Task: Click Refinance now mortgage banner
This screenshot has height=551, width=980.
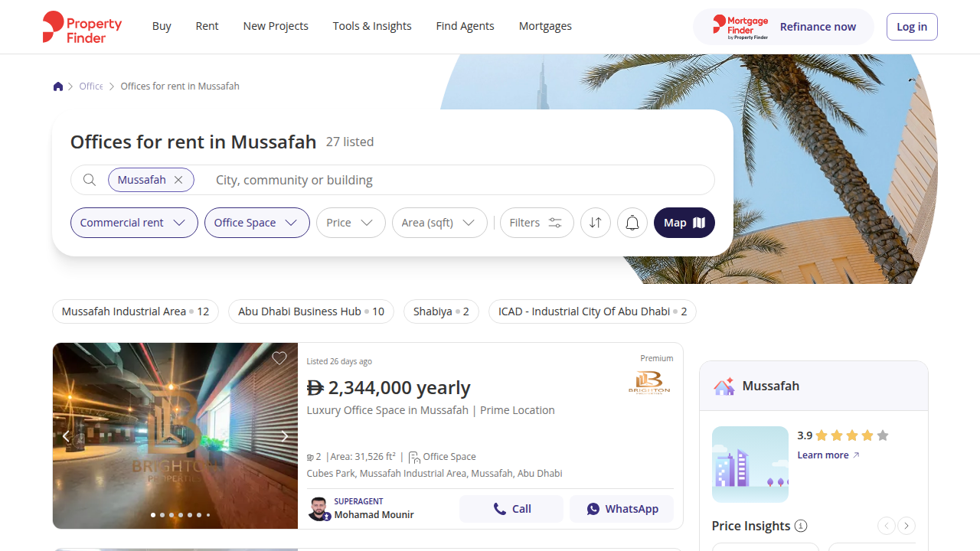Action: tap(783, 27)
